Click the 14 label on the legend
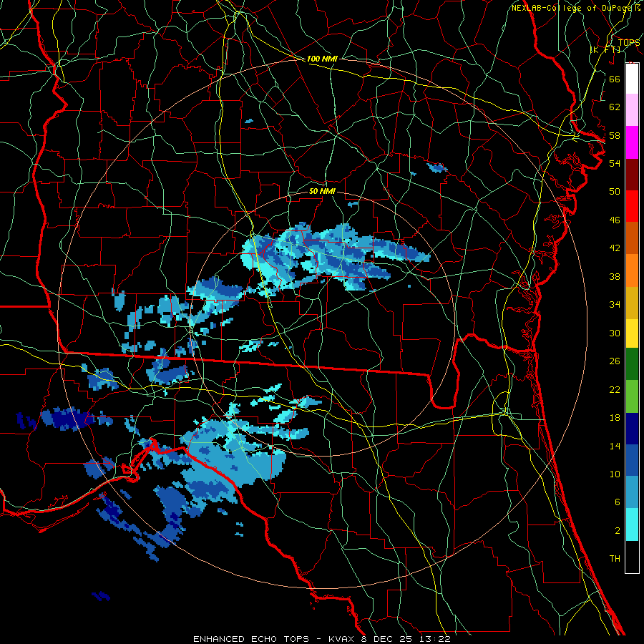The image size is (644, 644). [615, 446]
